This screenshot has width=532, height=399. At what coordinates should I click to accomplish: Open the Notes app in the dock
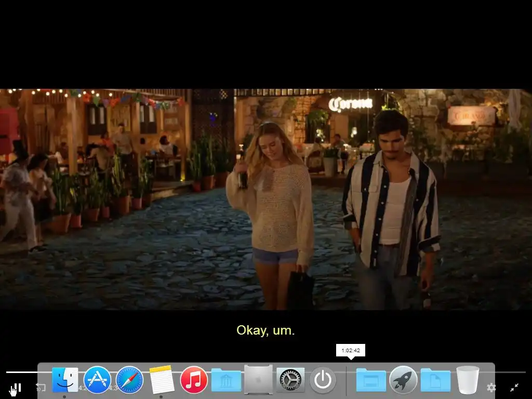tap(162, 380)
